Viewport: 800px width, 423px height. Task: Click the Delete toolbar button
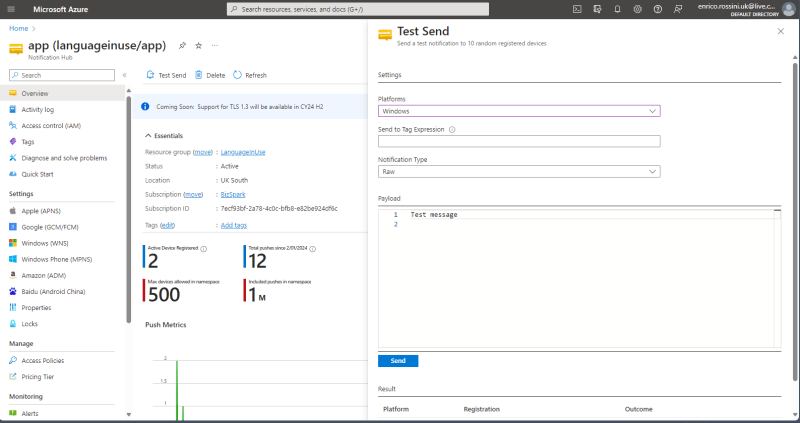[210, 75]
